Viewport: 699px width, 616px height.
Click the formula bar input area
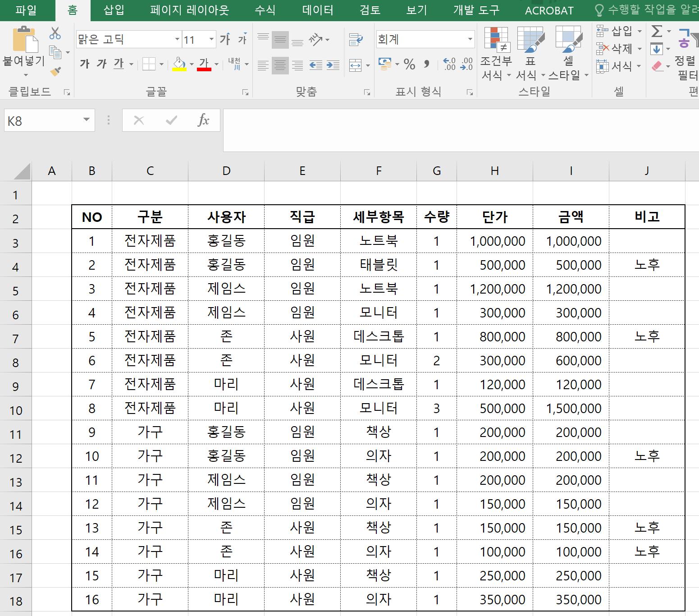[x=461, y=130]
